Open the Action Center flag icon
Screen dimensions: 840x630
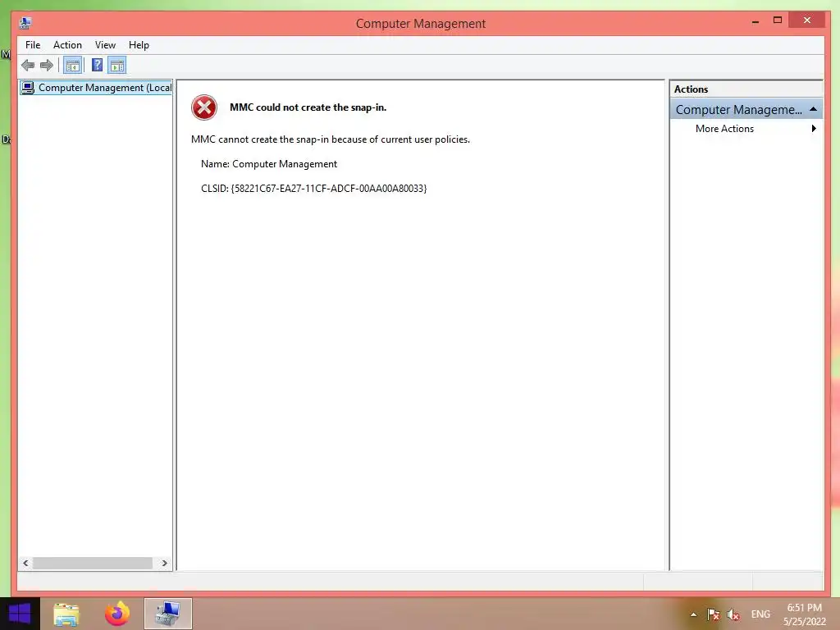click(x=713, y=614)
